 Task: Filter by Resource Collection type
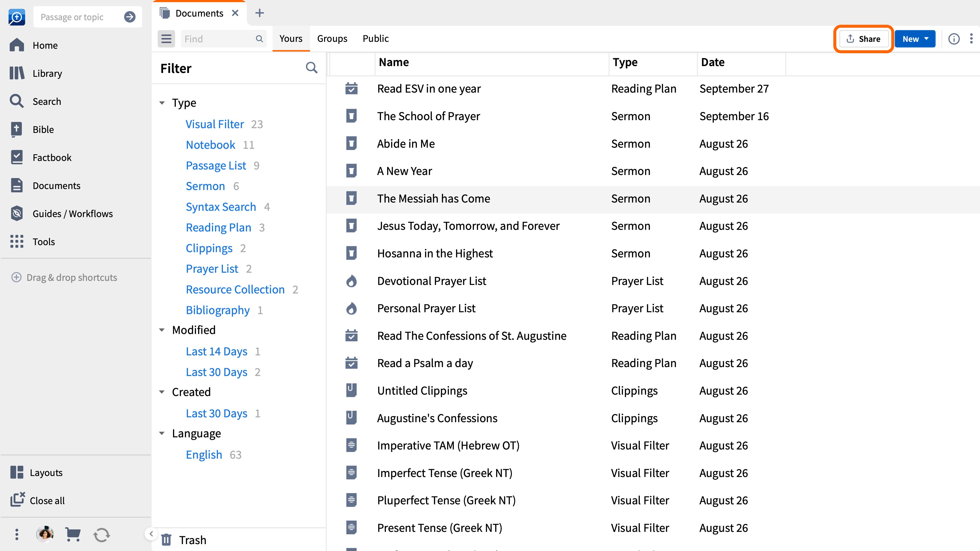pos(235,289)
